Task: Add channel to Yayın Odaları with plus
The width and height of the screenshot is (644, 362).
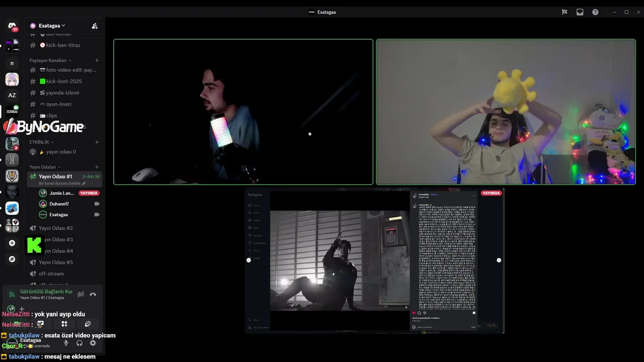Action: [x=97, y=167]
